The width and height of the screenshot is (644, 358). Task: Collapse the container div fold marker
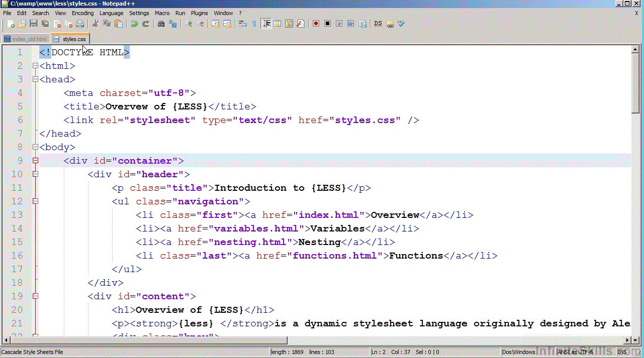pyautogui.click(x=35, y=161)
